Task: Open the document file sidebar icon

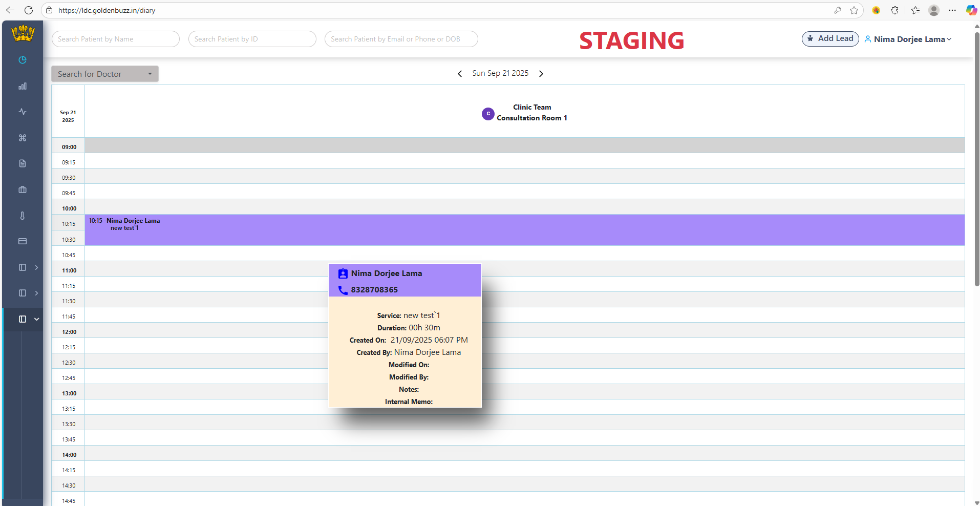Action: pos(23,163)
